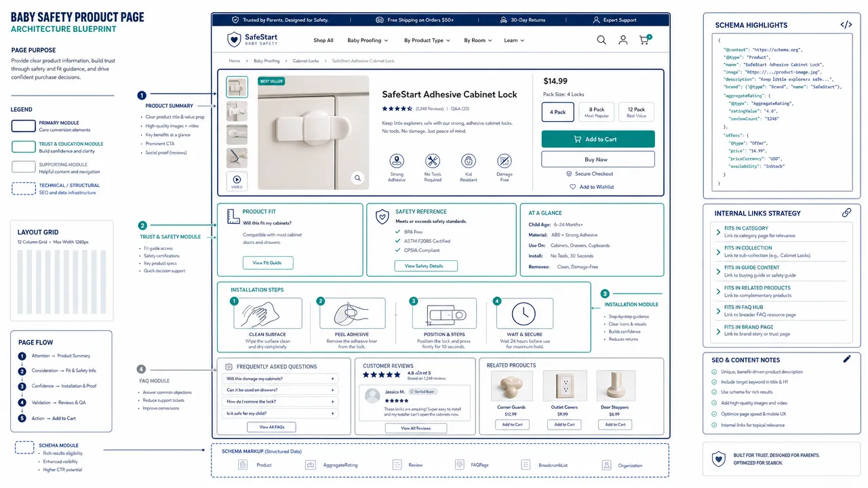Expand the Fits in Category link row

[781, 232]
